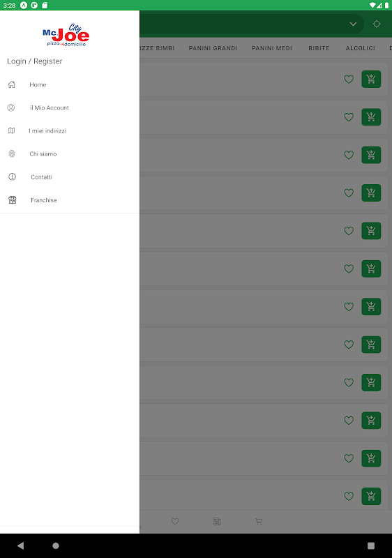Toggle favorite heart on first product
This screenshot has height=558, width=392.
349,79
